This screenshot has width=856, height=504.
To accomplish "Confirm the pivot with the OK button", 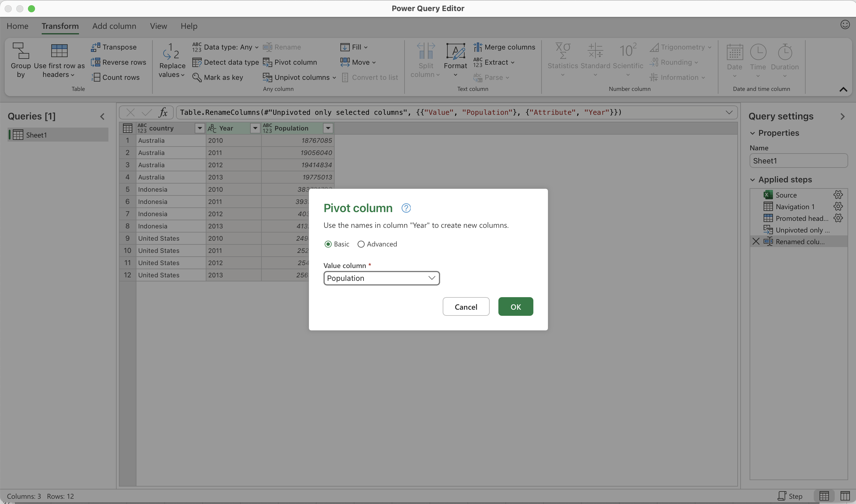I will point(515,307).
